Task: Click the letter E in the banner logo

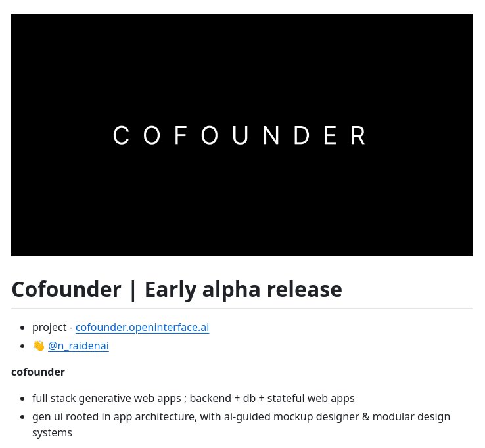Action: click(330, 135)
